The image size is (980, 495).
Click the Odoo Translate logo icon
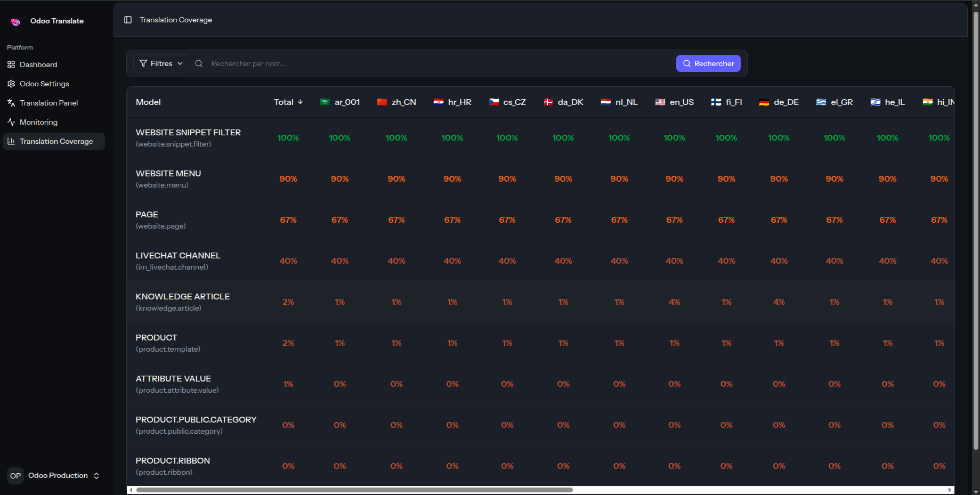(15, 21)
